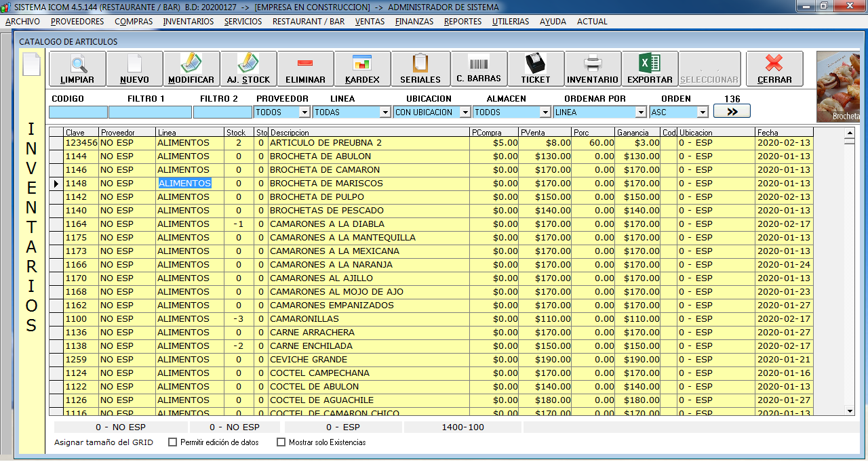
Task: Open the VENTAS menu
Action: click(370, 22)
